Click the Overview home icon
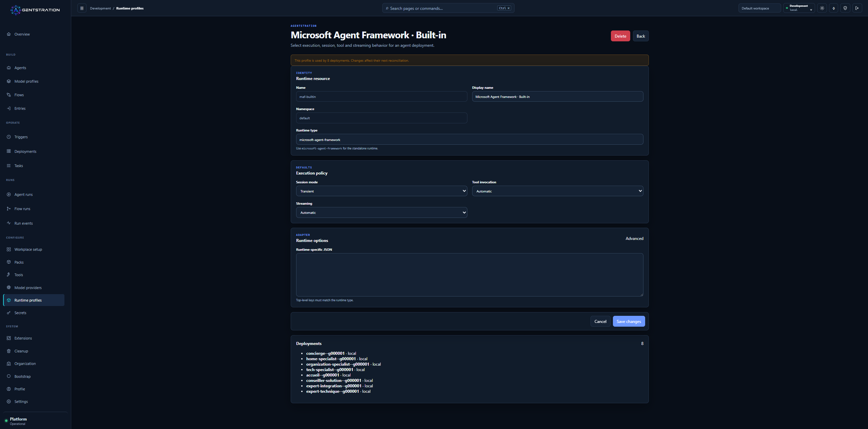Viewport: 868px width, 429px height. click(x=9, y=34)
